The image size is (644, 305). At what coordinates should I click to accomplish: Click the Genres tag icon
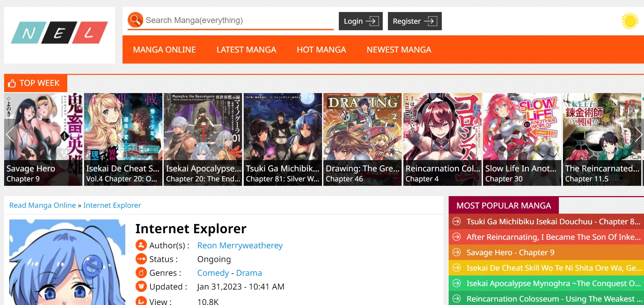[x=141, y=273]
